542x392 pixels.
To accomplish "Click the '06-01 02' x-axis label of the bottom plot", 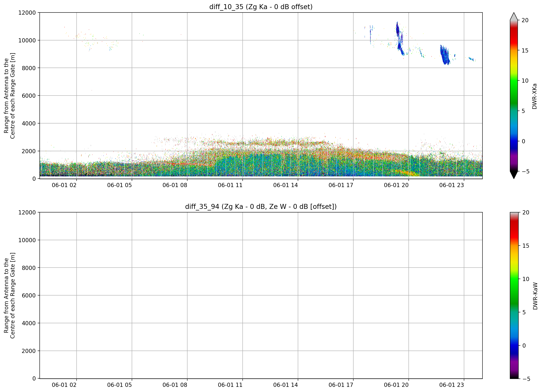I will (64, 385).
